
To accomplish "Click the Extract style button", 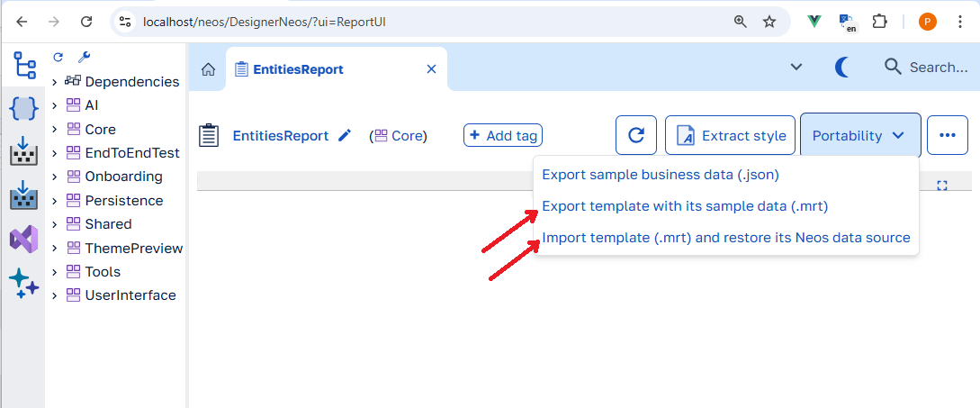I will tap(730, 135).
